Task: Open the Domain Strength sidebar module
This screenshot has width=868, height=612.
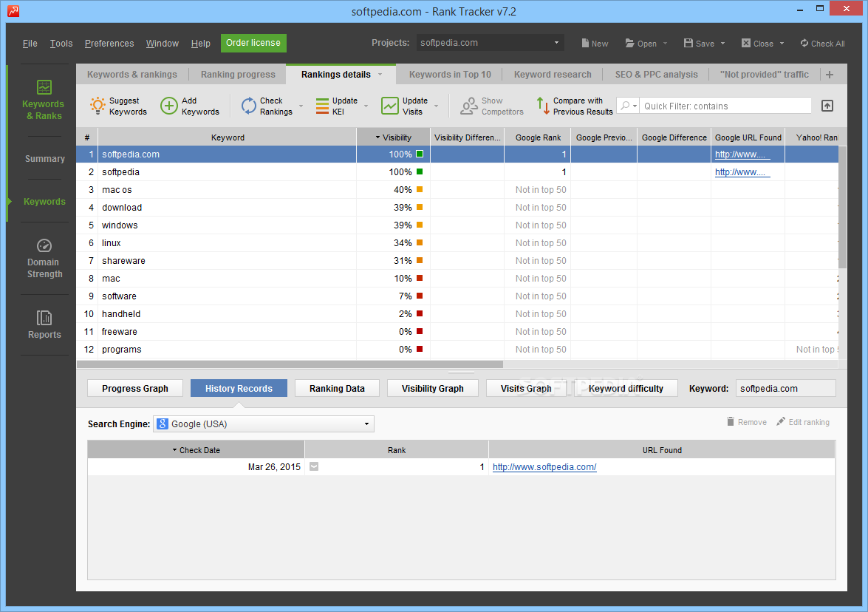Action: (x=44, y=258)
